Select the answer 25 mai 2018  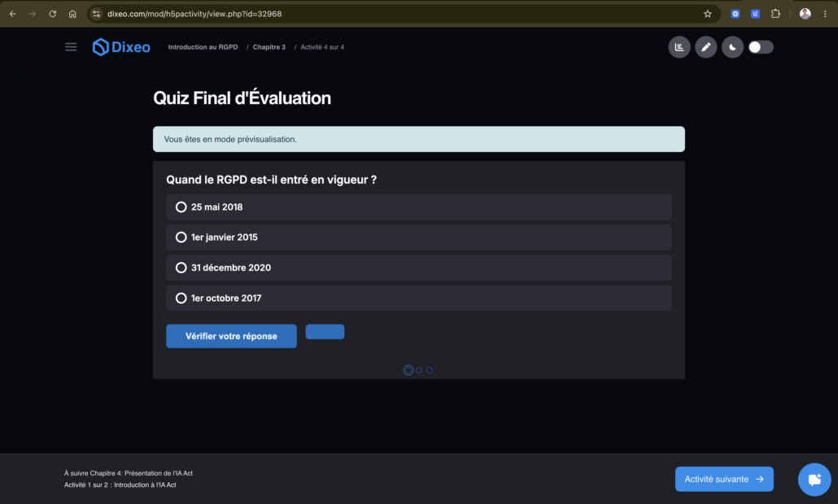pyautogui.click(x=419, y=207)
